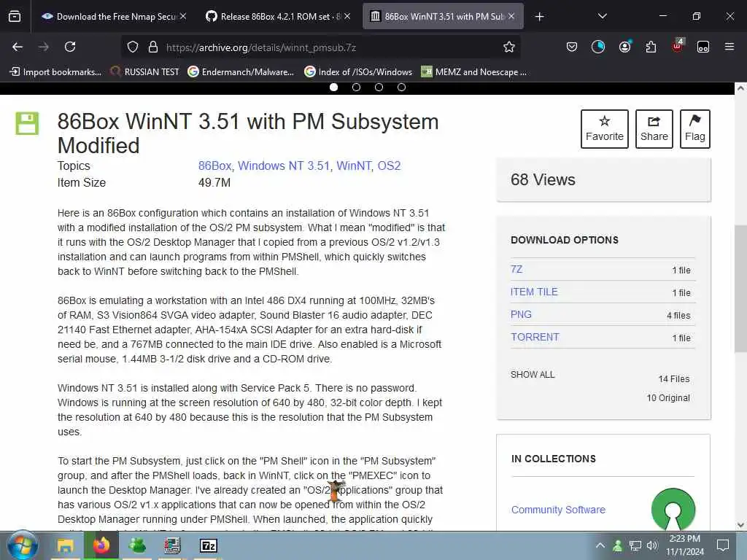This screenshot has height=560, width=747.
Task: Open the 7-Zip taskbar icon
Action: tap(209, 545)
